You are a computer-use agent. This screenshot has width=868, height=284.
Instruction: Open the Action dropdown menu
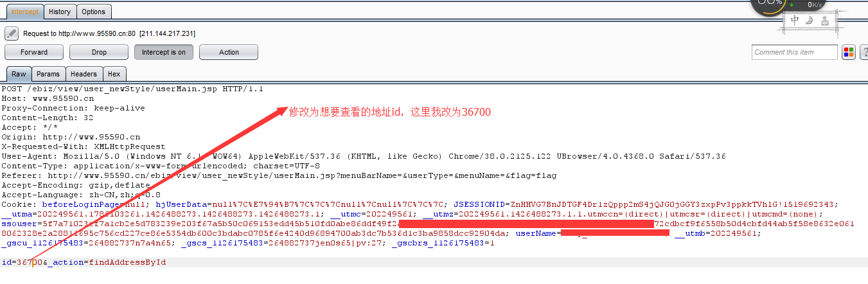coord(229,52)
